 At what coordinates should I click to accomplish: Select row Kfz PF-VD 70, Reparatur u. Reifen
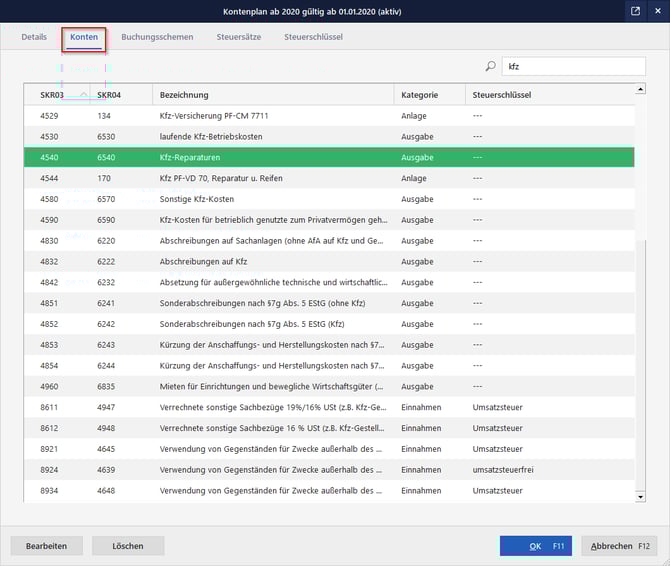point(329,178)
